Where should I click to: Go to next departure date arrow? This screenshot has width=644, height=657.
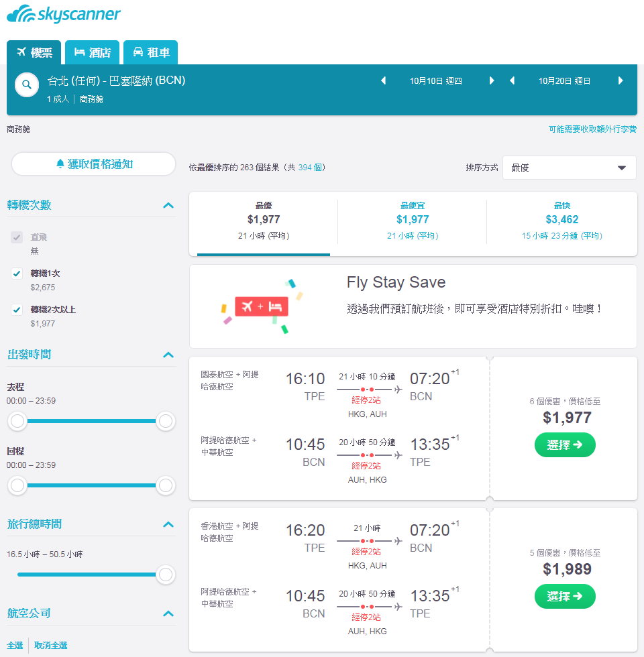pyautogui.click(x=492, y=81)
